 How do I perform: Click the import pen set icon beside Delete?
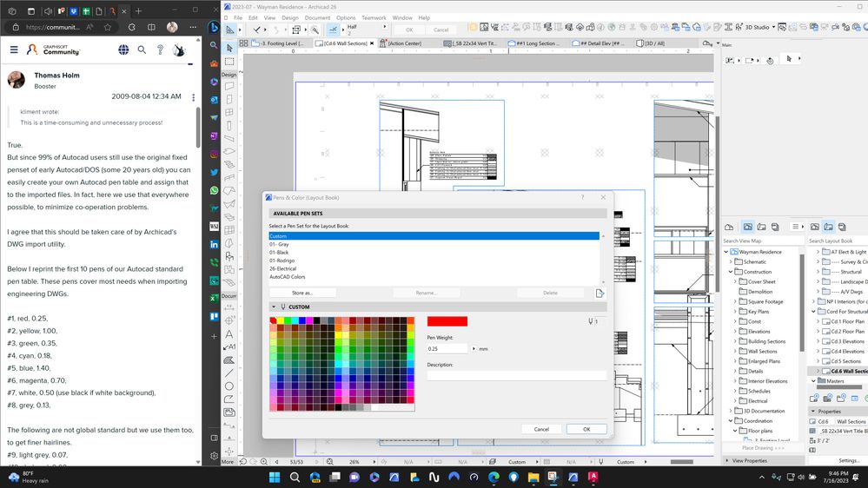tap(600, 293)
